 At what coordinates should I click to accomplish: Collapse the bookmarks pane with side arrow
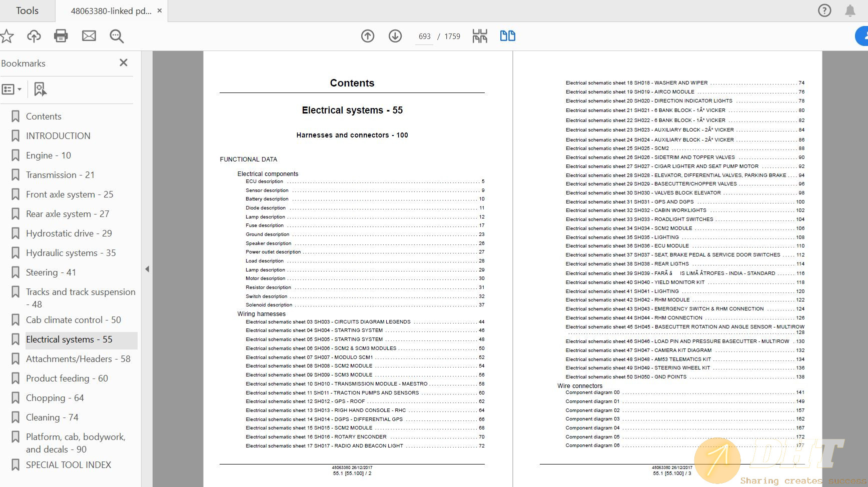tap(147, 269)
